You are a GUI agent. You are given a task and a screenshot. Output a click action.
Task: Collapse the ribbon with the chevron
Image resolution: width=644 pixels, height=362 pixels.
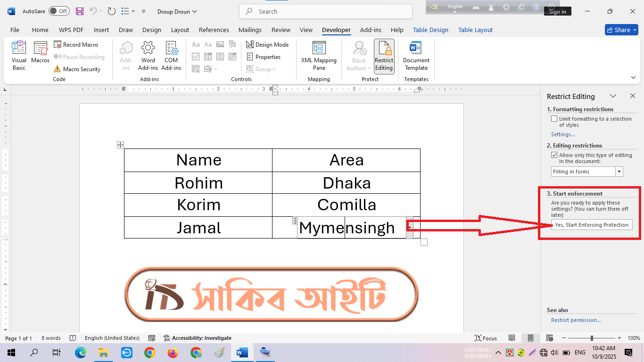click(633, 78)
